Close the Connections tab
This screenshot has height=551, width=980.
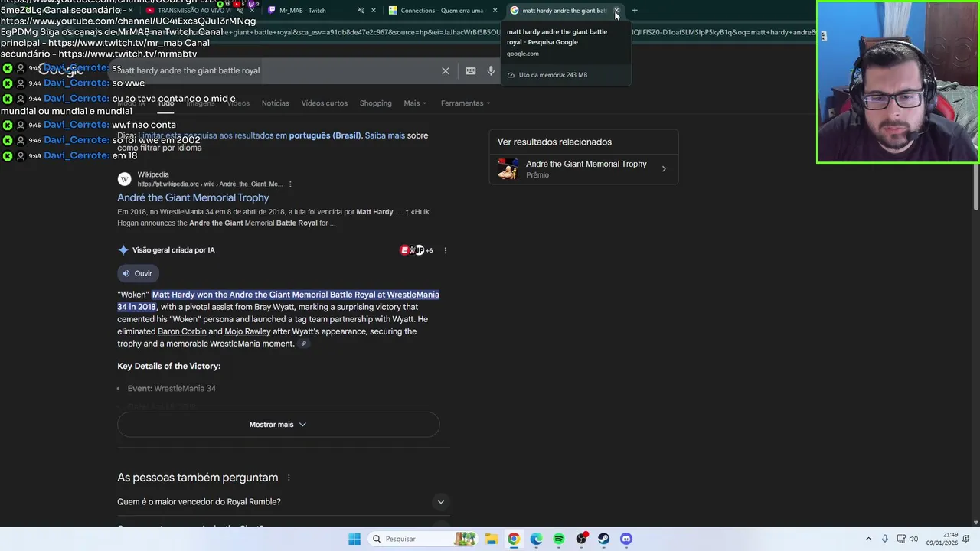tap(495, 11)
